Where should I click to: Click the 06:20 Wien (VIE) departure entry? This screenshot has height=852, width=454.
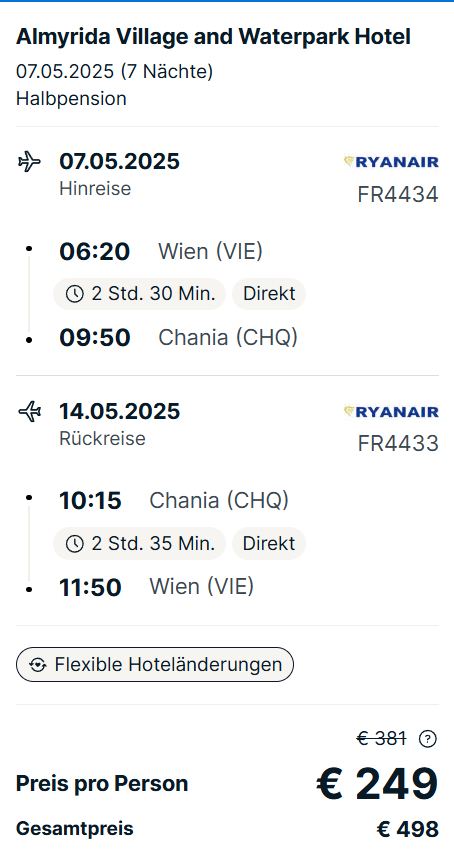161,252
